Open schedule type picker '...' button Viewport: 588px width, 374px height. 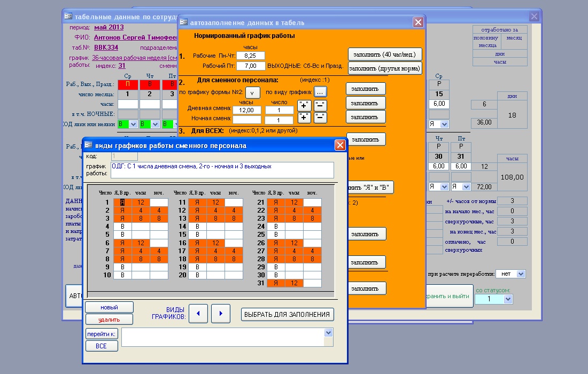pyautogui.click(x=320, y=92)
